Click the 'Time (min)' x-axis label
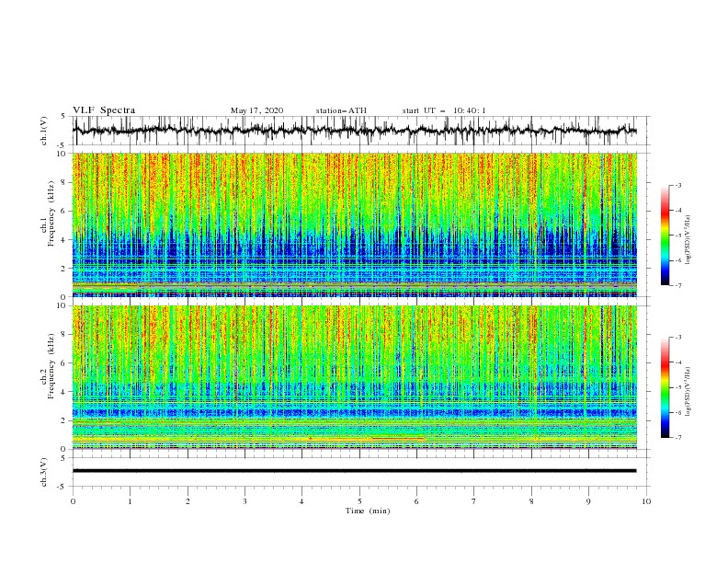Image resolution: width=728 pixels, height=563 pixels. click(368, 511)
